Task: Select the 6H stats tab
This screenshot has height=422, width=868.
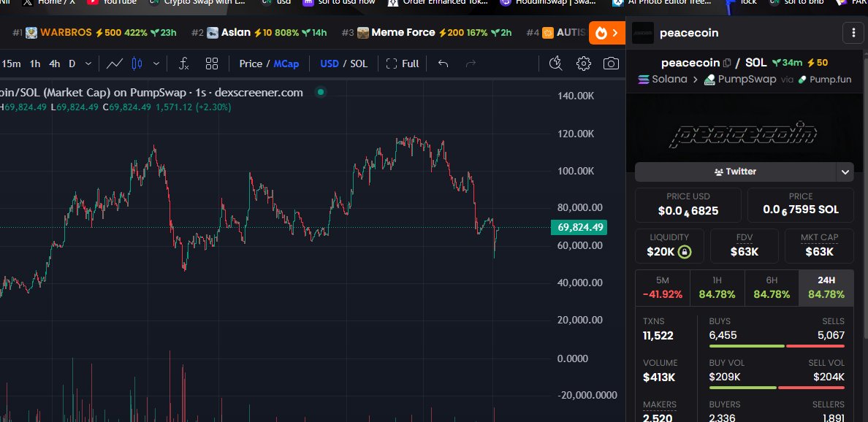Action: (772, 288)
